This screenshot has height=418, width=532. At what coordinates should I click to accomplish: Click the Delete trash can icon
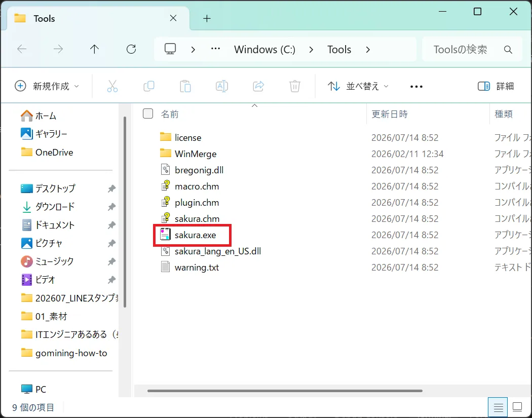[x=294, y=86]
